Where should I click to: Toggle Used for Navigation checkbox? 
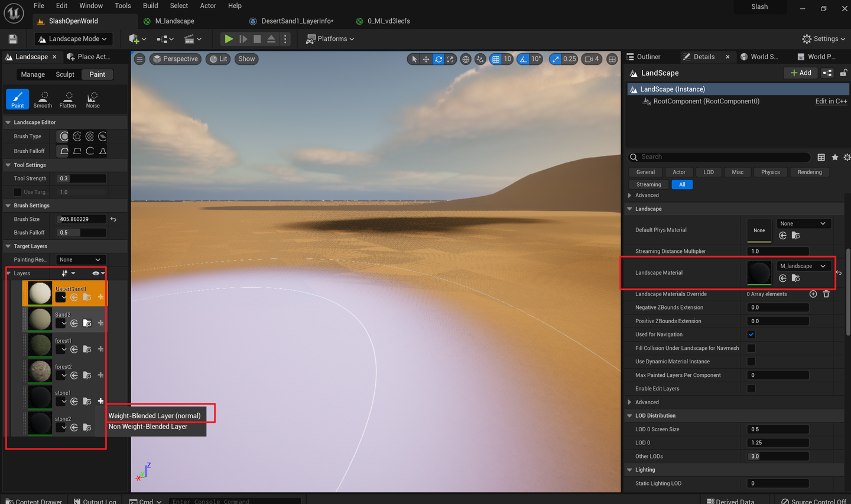coord(751,335)
